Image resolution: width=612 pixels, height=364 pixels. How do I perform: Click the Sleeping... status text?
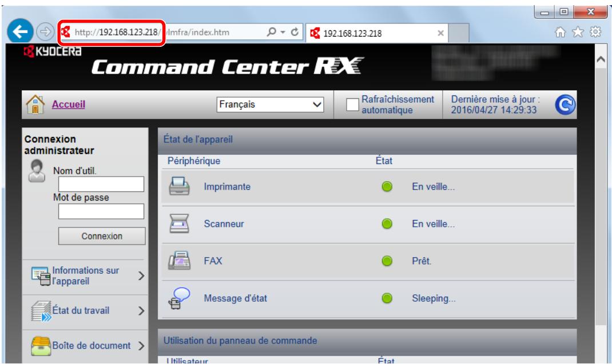pyautogui.click(x=434, y=298)
